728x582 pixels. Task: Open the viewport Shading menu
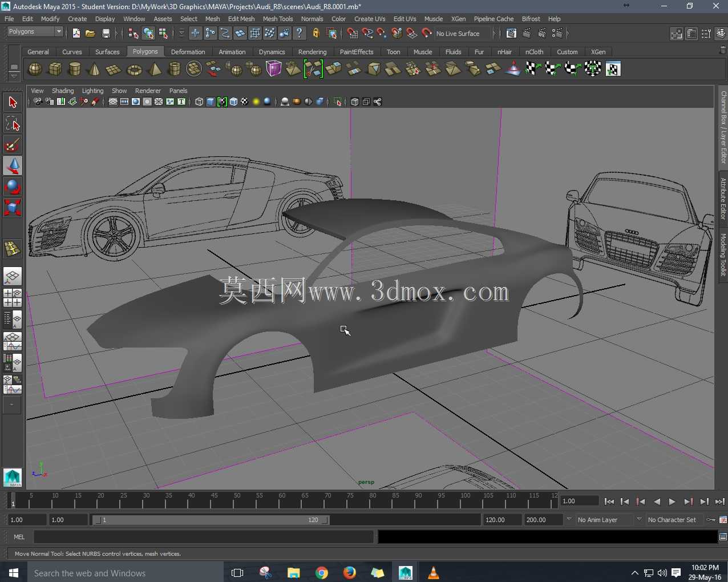point(63,91)
